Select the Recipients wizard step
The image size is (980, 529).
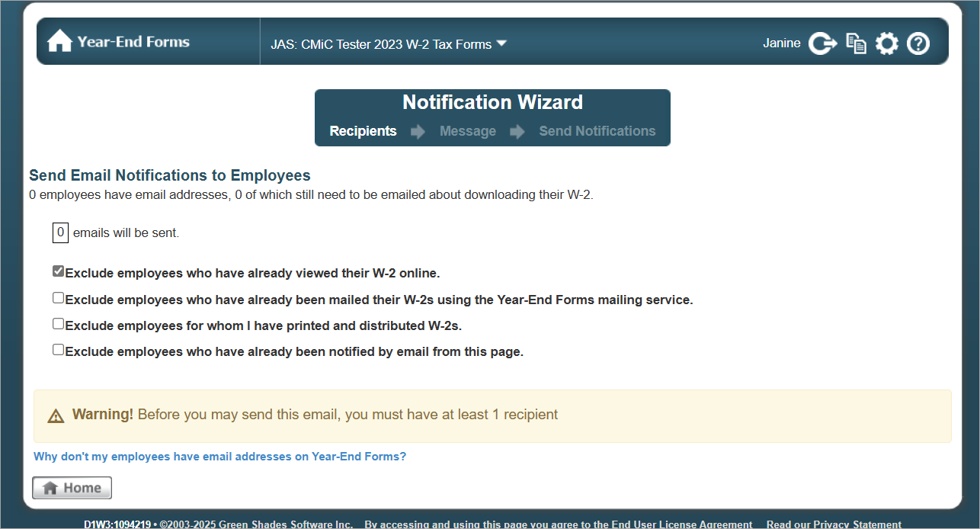[x=363, y=131]
